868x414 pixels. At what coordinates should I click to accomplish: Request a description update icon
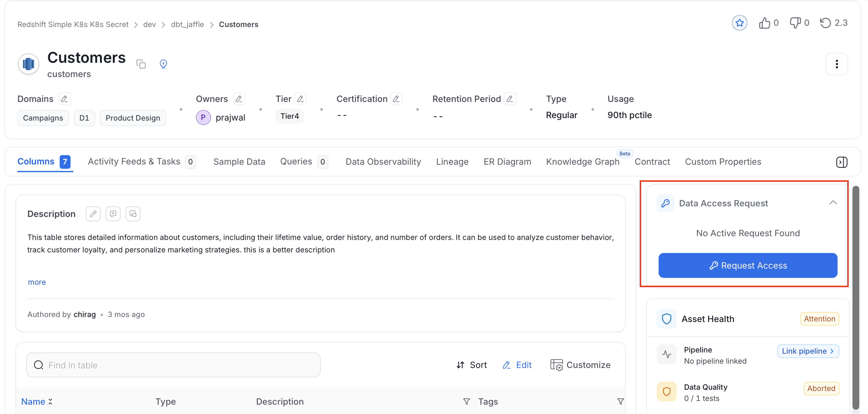pyautogui.click(x=113, y=214)
